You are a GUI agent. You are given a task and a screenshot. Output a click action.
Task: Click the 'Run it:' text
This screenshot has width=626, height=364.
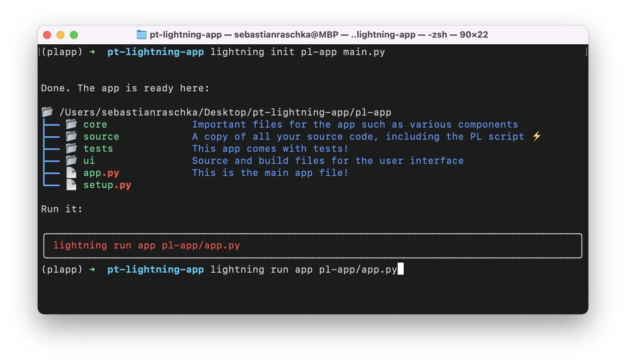[62, 209]
